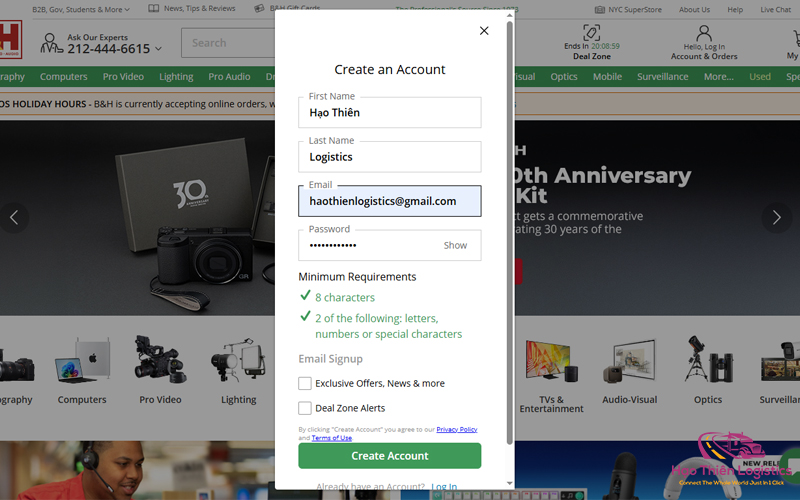The image size is (800, 500).
Task: Open the Optics menu
Action: pos(564,77)
